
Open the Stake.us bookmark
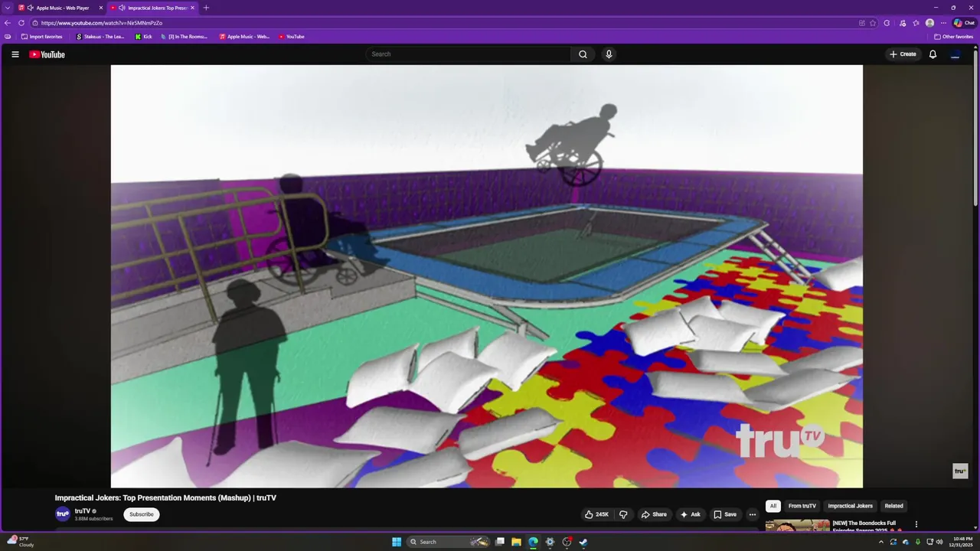(100, 37)
